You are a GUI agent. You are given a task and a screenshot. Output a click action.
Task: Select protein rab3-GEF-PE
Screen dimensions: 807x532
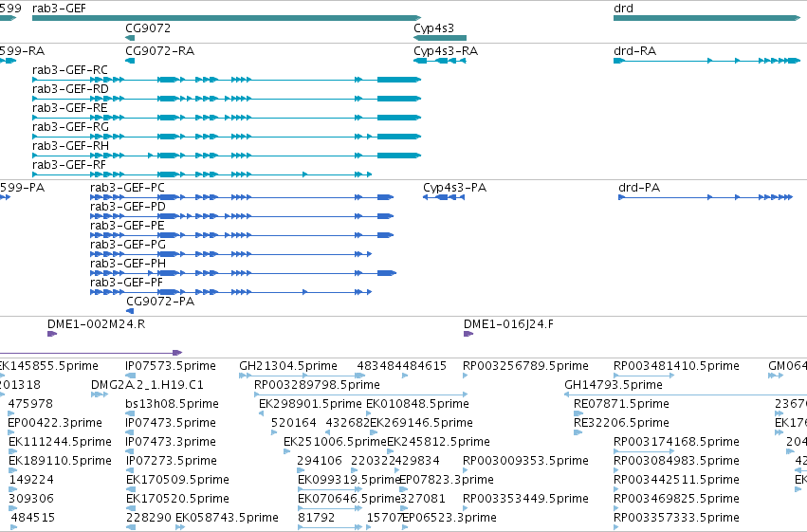[x=242, y=235]
